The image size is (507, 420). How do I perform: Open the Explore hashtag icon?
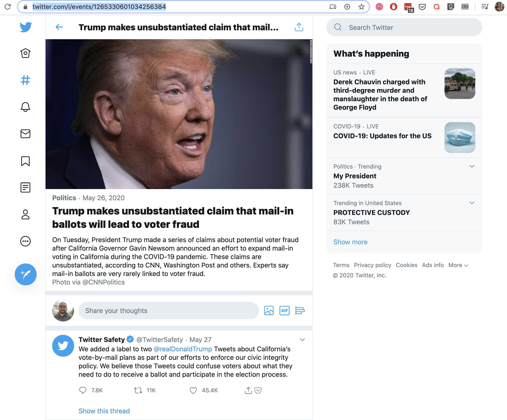coord(25,80)
